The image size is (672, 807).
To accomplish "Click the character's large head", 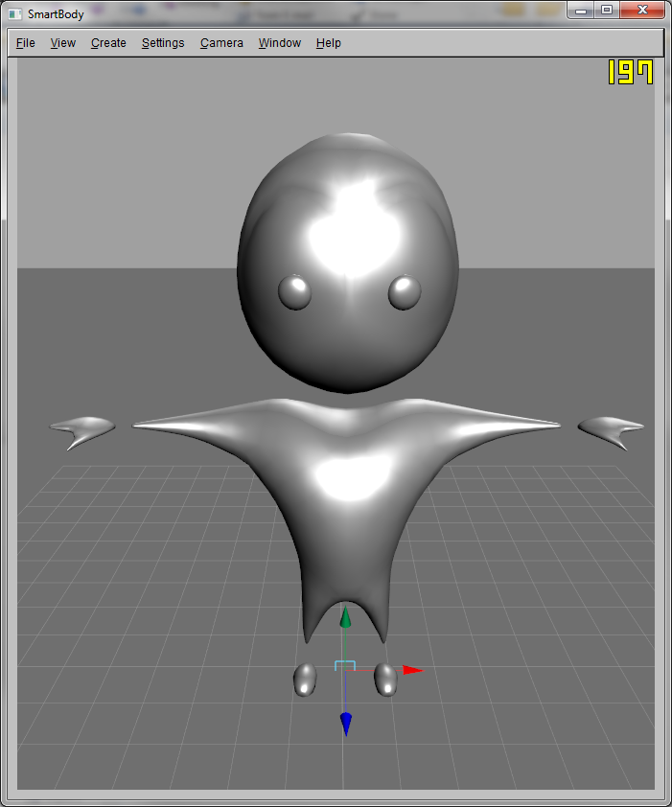I will (x=348, y=263).
